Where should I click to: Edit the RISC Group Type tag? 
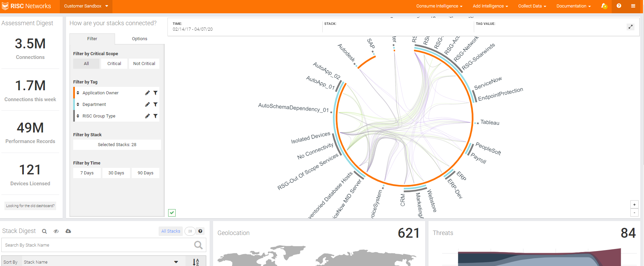(x=147, y=116)
